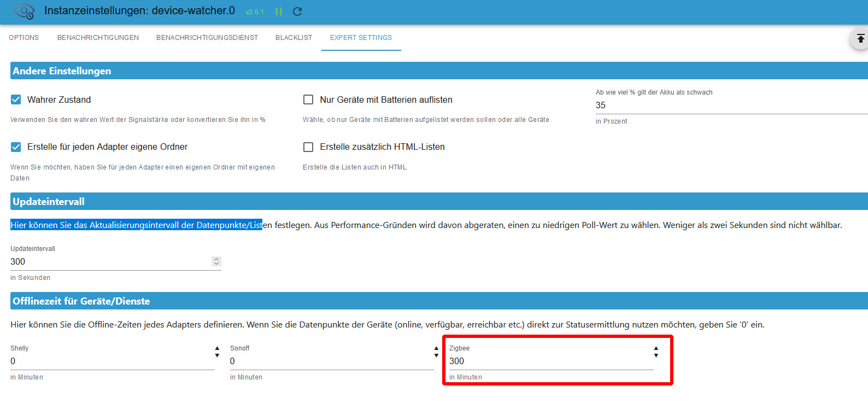Screen dimensions: 868x415
Task: Open the Options tab
Action: (24, 38)
